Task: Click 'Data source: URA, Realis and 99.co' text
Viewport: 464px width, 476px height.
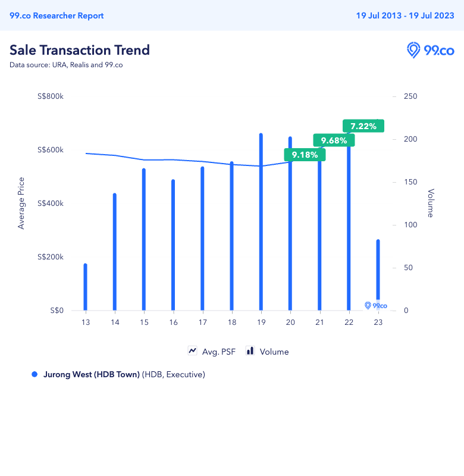Action: 66,65
